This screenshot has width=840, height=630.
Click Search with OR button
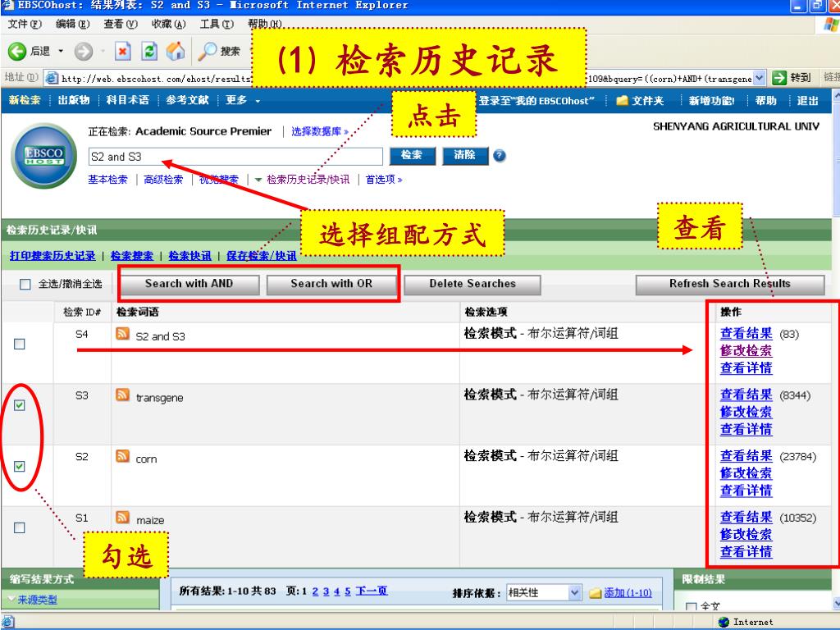tap(331, 284)
